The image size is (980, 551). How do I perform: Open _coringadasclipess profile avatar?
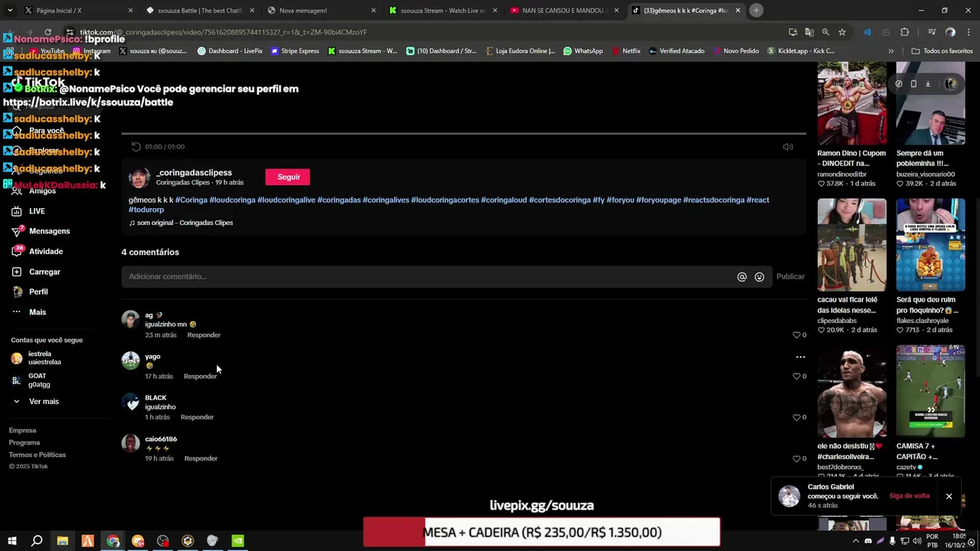pos(139,178)
